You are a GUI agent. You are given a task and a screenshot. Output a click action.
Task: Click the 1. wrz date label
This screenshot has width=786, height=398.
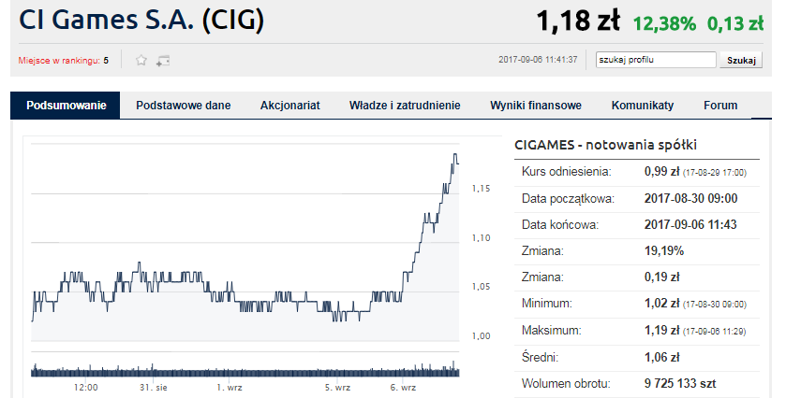tap(229, 387)
